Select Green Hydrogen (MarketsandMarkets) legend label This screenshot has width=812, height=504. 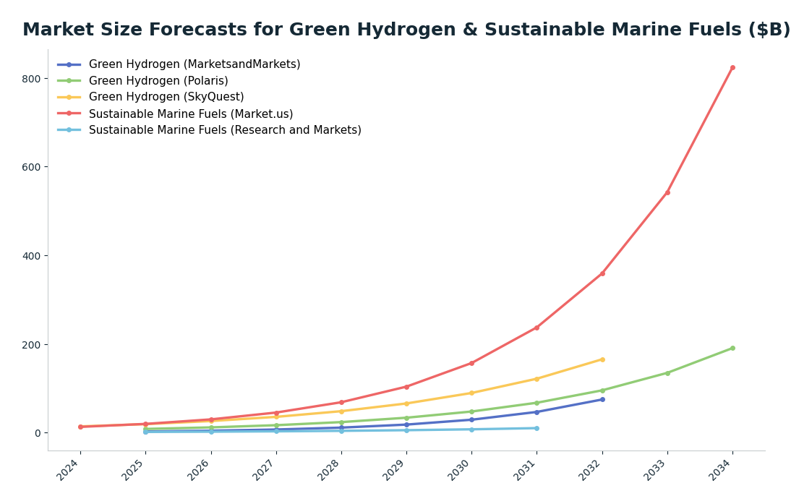pyautogui.click(x=195, y=64)
